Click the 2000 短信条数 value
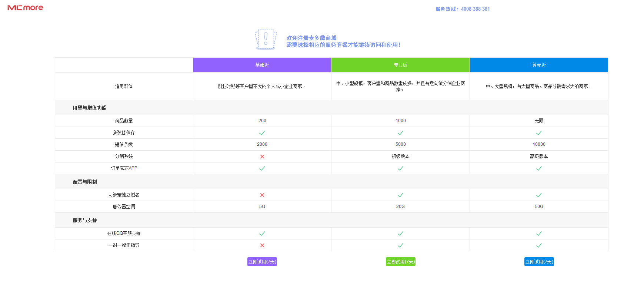This screenshot has width=644, height=302. pyautogui.click(x=262, y=144)
